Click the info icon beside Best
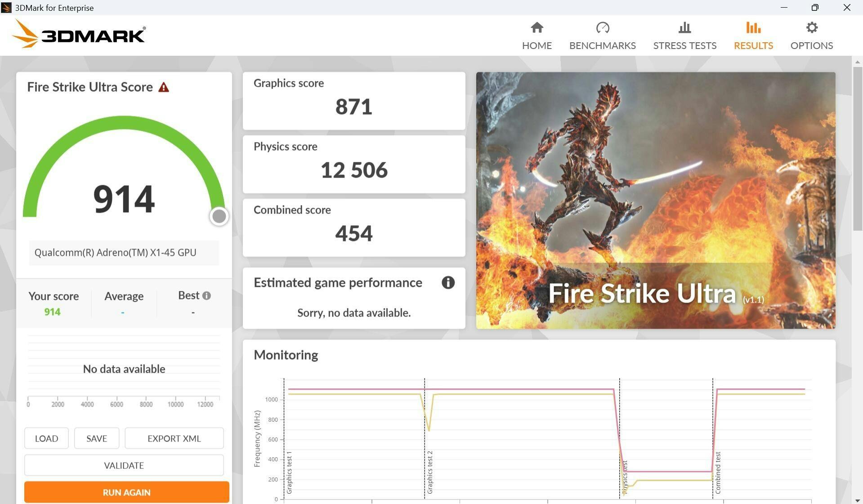The image size is (863, 504). (x=206, y=296)
